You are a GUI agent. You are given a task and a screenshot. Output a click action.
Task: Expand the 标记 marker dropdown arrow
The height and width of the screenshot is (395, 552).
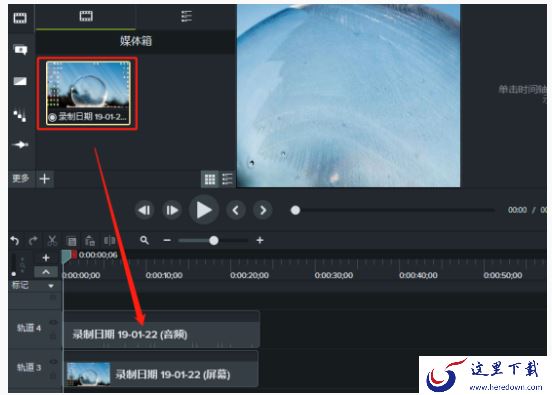click(51, 286)
